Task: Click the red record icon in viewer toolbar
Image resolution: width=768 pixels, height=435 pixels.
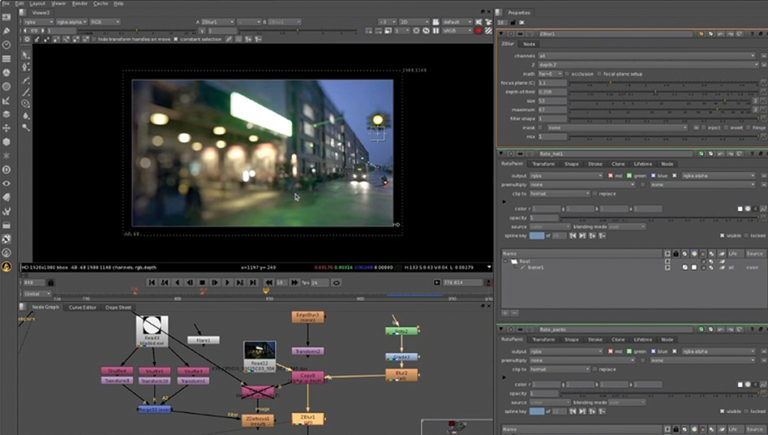Action: [x=479, y=30]
